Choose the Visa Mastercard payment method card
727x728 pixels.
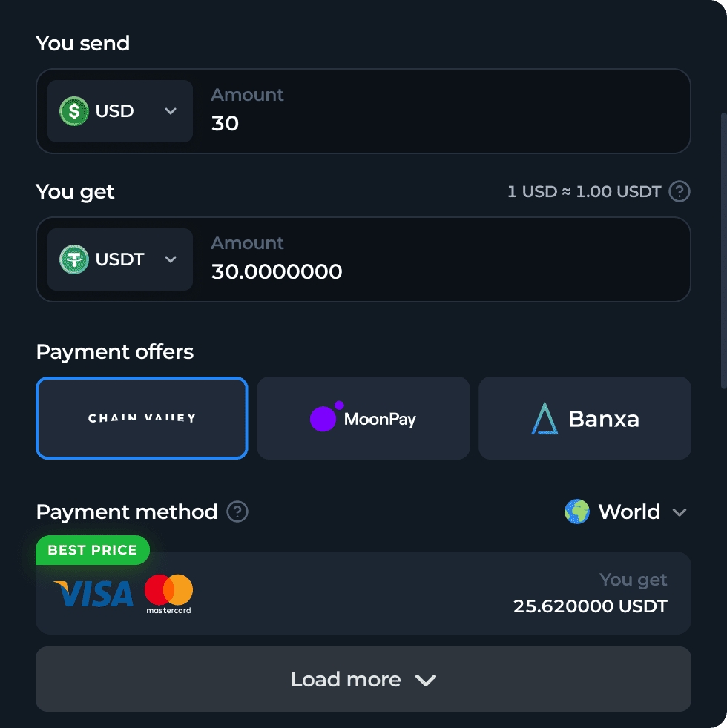click(x=363, y=593)
